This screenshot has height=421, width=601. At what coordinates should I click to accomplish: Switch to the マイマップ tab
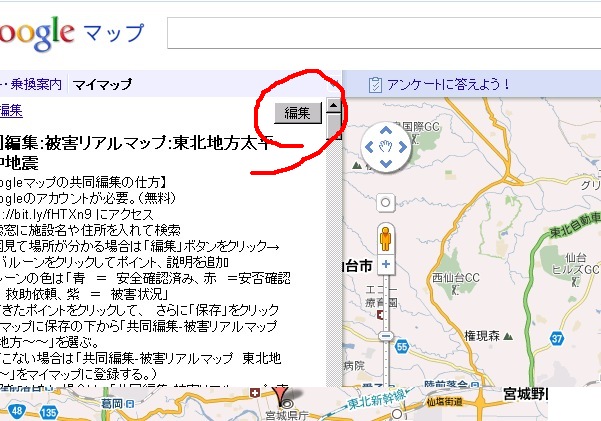(102, 84)
